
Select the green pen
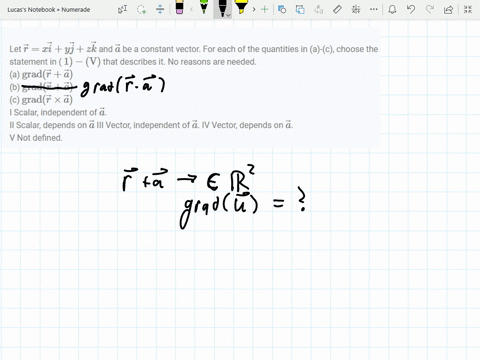tap(204, 7)
